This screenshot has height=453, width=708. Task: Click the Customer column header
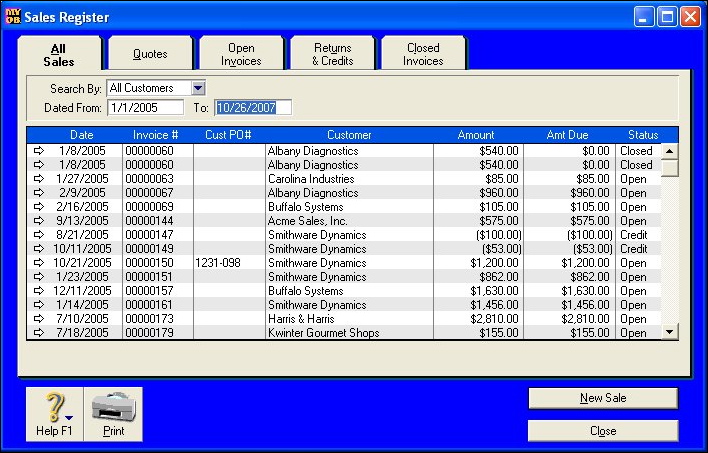coord(349,135)
